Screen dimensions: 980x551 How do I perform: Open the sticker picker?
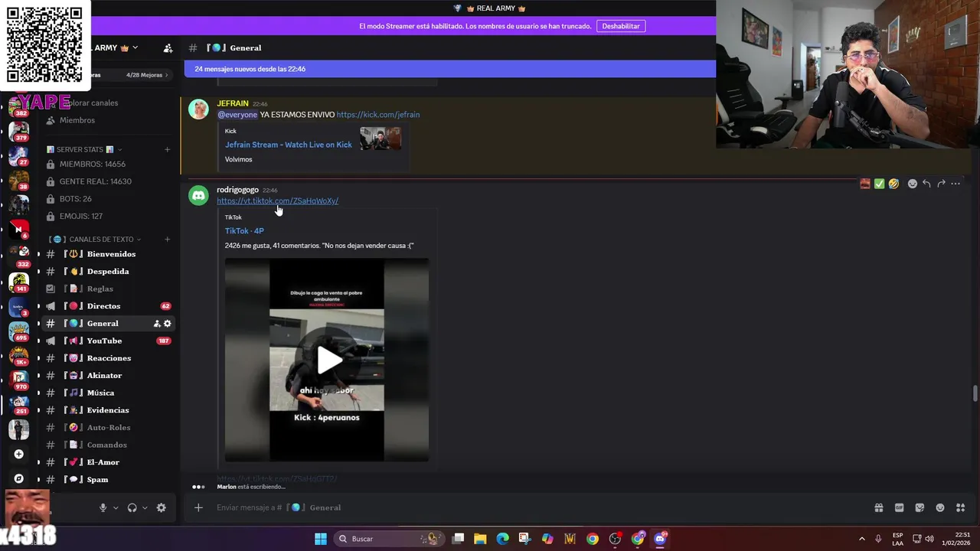click(920, 507)
